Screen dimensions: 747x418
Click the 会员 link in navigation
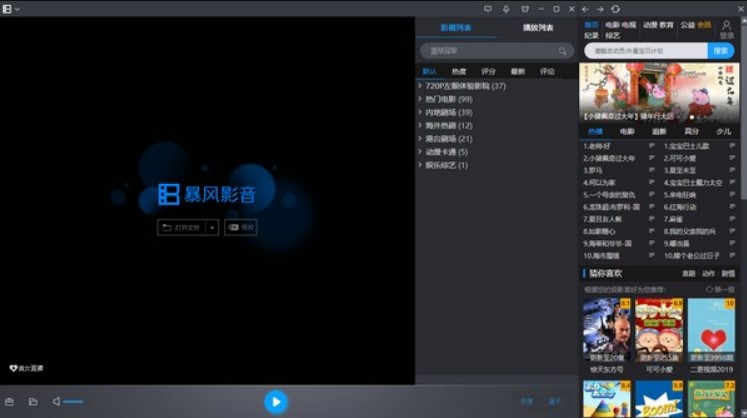(x=704, y=25)
